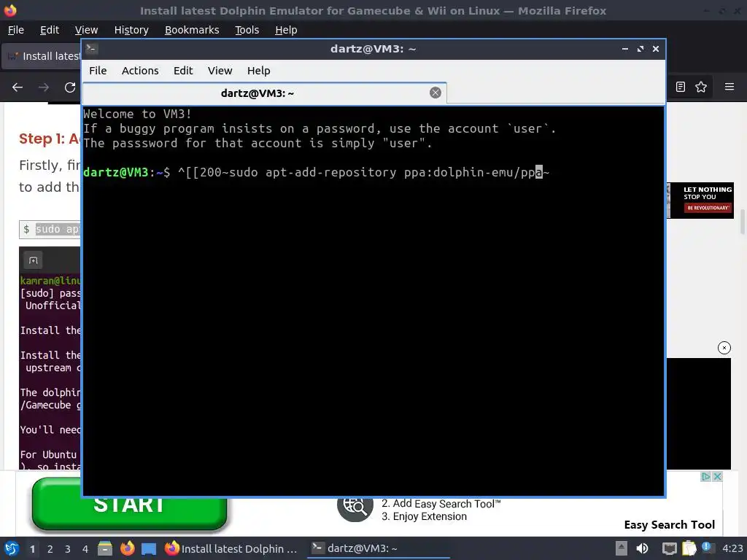
Task: Click the green START ad button
Action: click(x=129, y=505)
